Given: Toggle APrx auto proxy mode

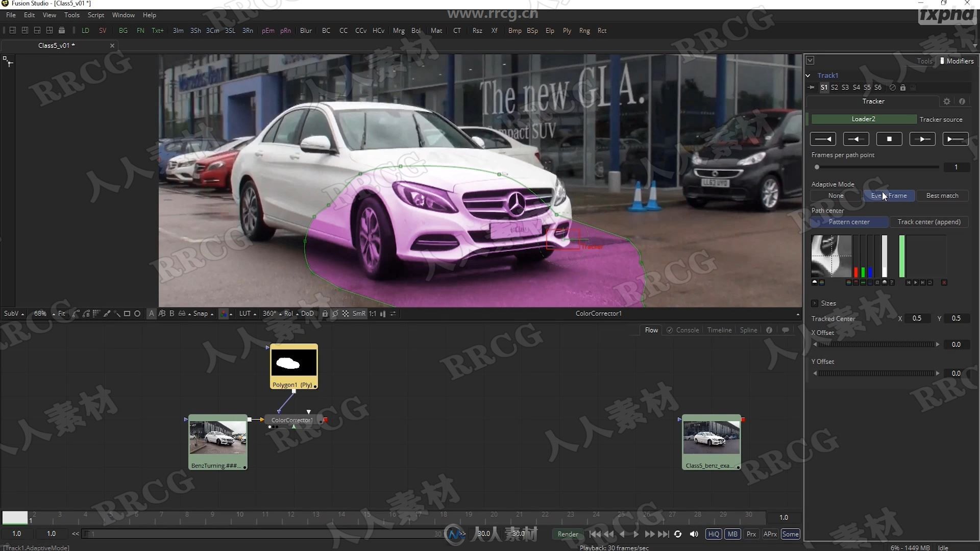Looking at the screenshot, I should [x=770, y=534].
